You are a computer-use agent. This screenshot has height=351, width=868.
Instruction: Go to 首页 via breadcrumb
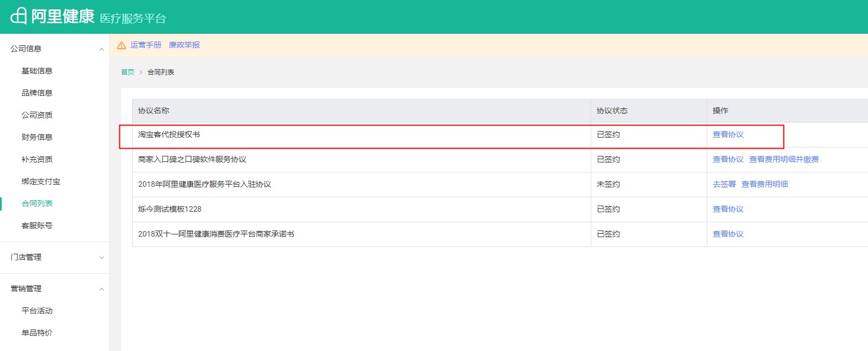click(x=128, y=72)
